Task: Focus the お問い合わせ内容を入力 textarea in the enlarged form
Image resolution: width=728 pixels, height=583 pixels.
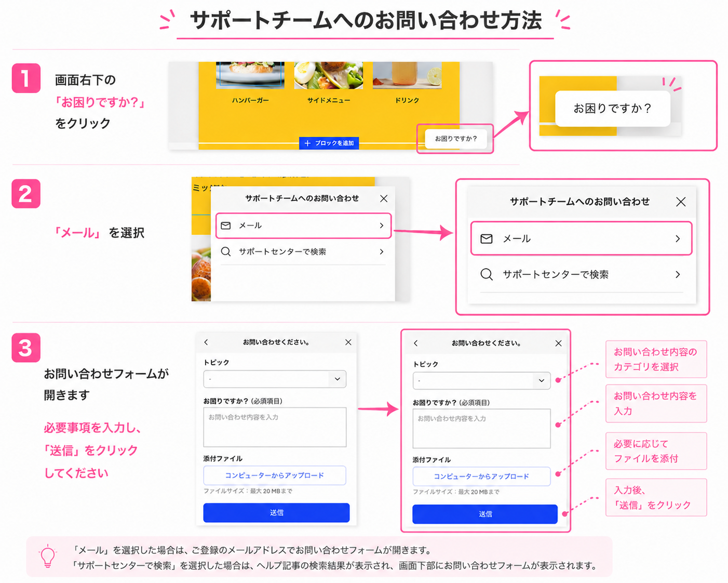Action: [x=481, y=429]
